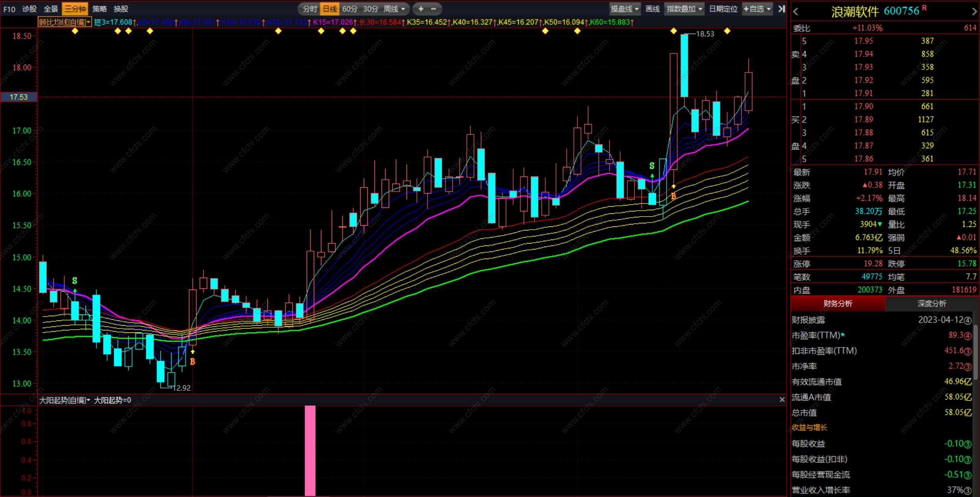Click the 日期定位 button
980x497 pixels.
723,9
